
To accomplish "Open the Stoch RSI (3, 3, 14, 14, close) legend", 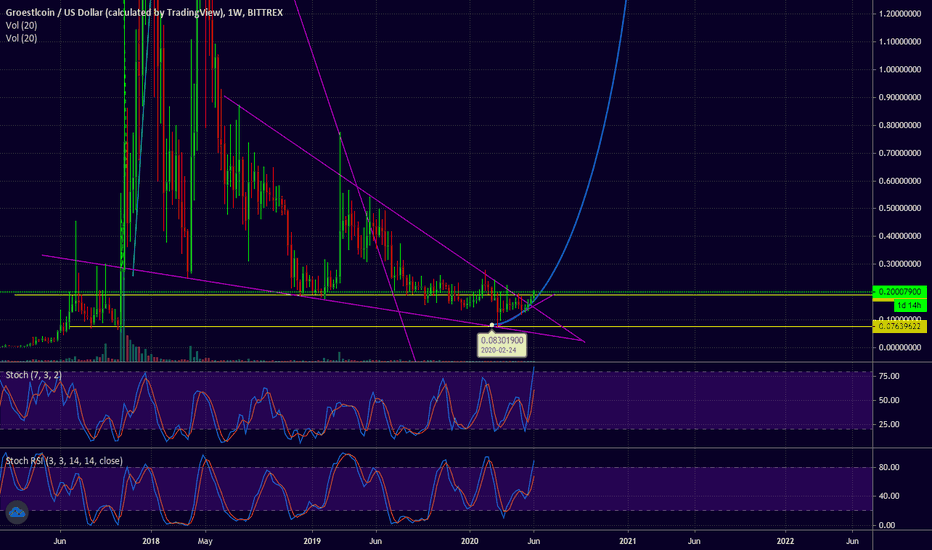I will click(64, 461).
